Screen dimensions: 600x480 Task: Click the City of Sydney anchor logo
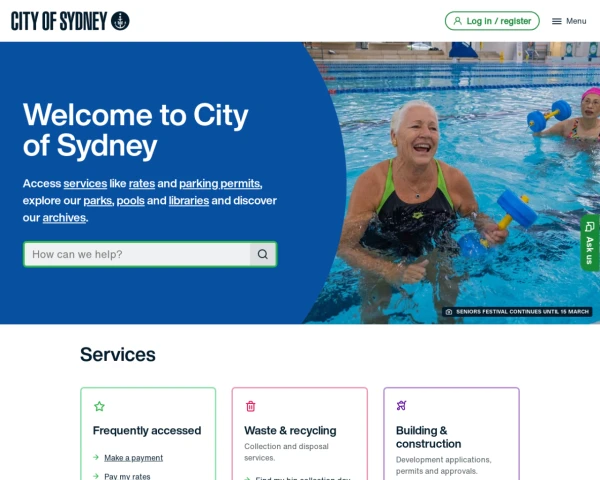[x=120, y=21]
